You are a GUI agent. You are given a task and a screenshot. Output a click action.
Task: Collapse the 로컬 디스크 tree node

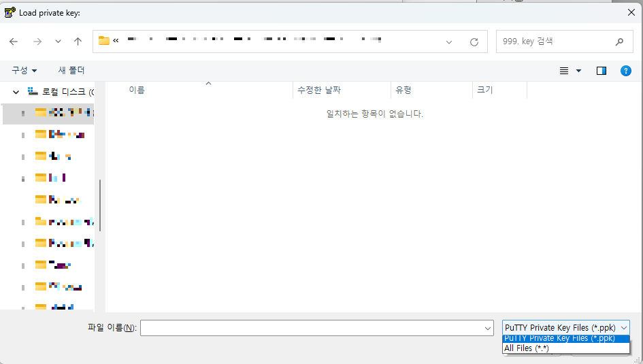tap(16, 92)
